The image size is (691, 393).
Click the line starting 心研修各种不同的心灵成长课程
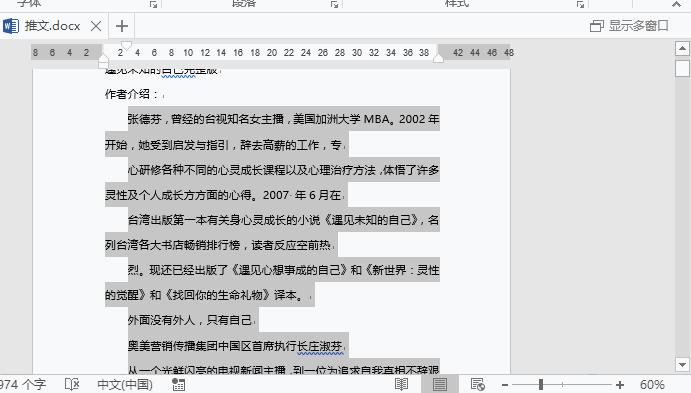283,170
